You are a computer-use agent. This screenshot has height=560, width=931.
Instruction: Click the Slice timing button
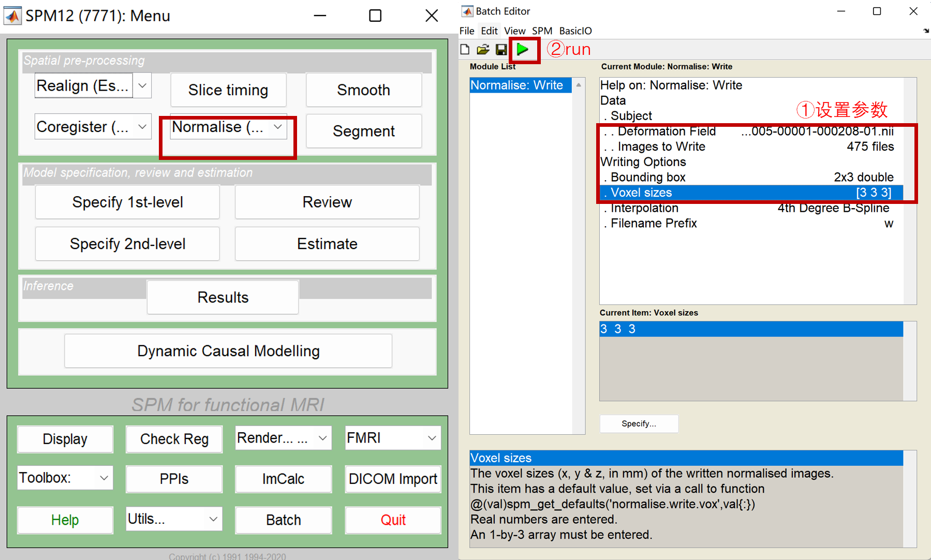pos(228,90)
